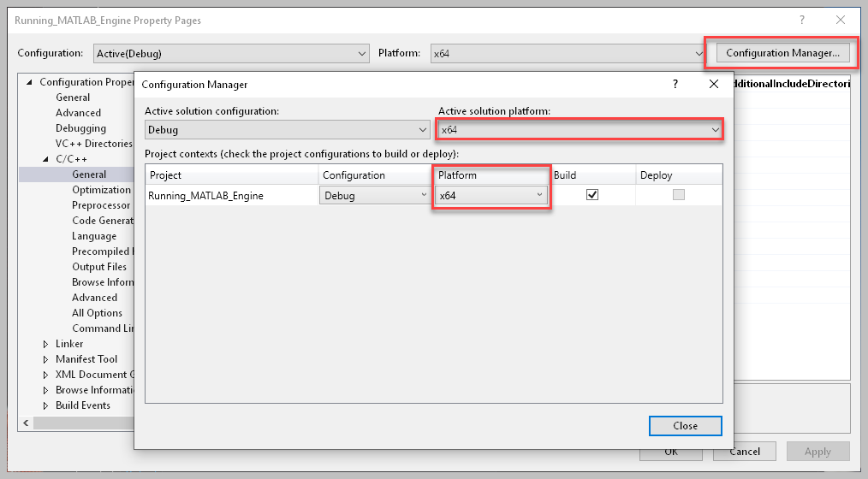
Task: Select Command Line tree item
Action: [103, 328]
